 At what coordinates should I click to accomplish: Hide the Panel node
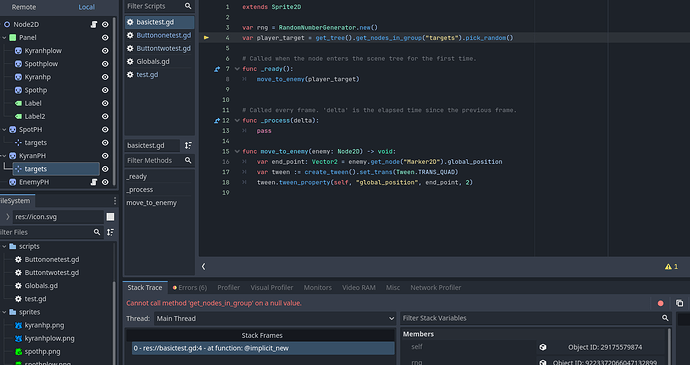105,38
